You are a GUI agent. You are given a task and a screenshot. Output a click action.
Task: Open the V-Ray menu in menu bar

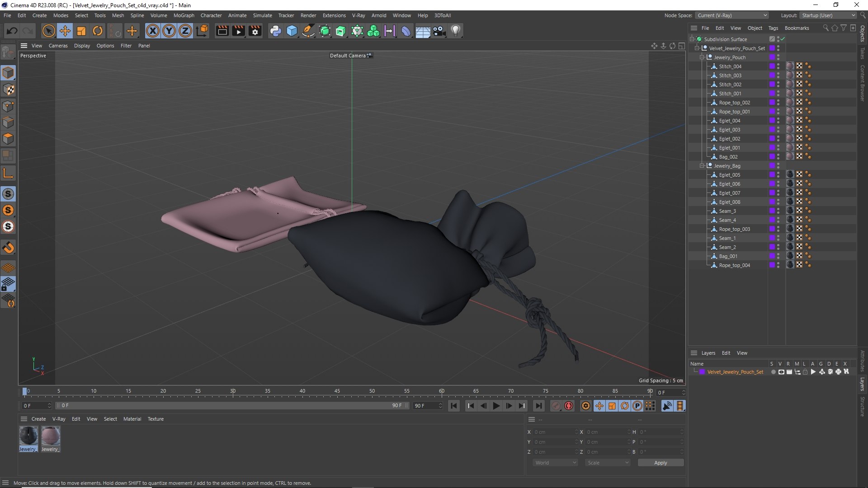coord(359,15)
